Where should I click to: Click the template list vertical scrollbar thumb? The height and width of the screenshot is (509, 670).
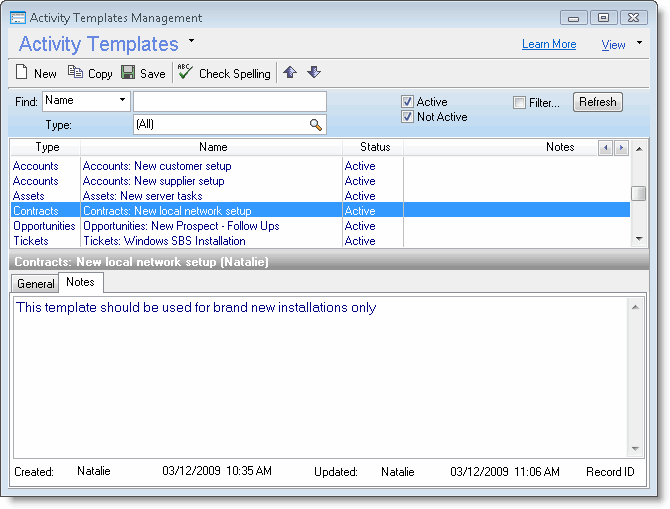tap(638, 194)
